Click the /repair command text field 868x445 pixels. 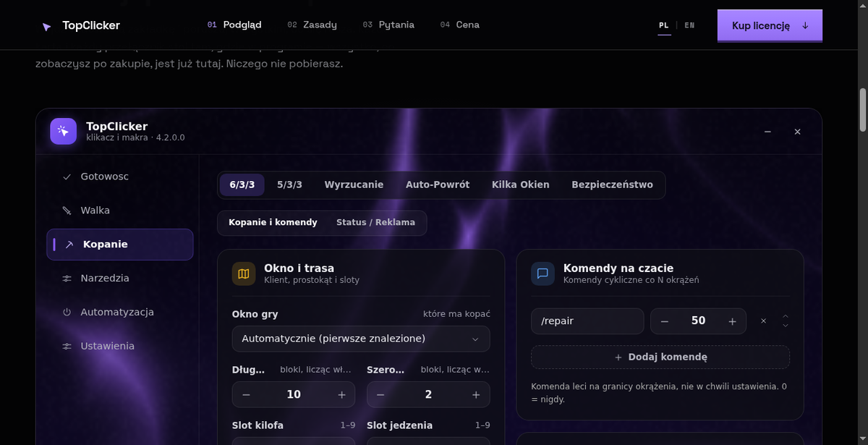587,321
